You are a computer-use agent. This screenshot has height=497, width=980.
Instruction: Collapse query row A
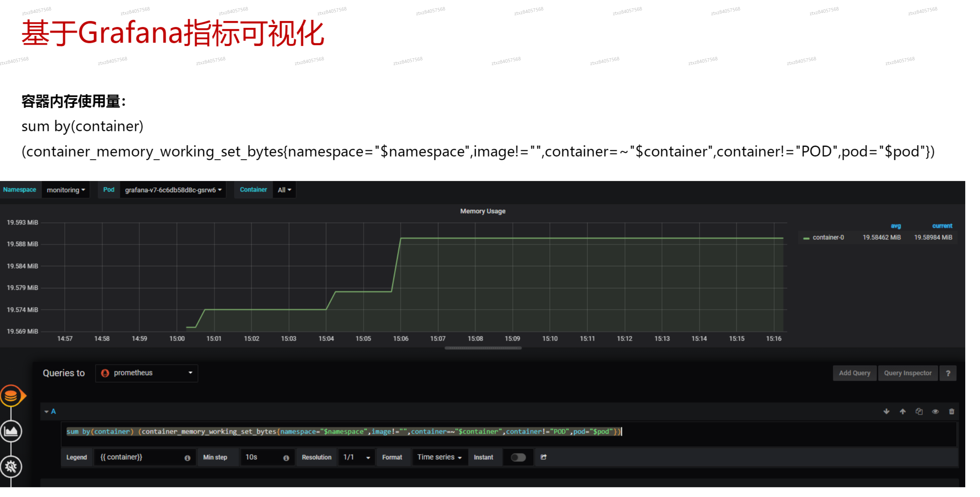click(x=46, y=412)
